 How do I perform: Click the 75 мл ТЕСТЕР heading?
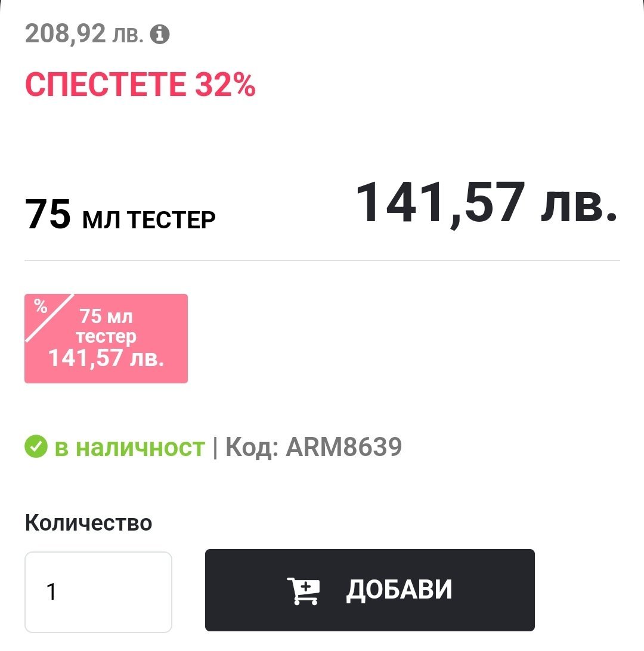coord(120,215)
